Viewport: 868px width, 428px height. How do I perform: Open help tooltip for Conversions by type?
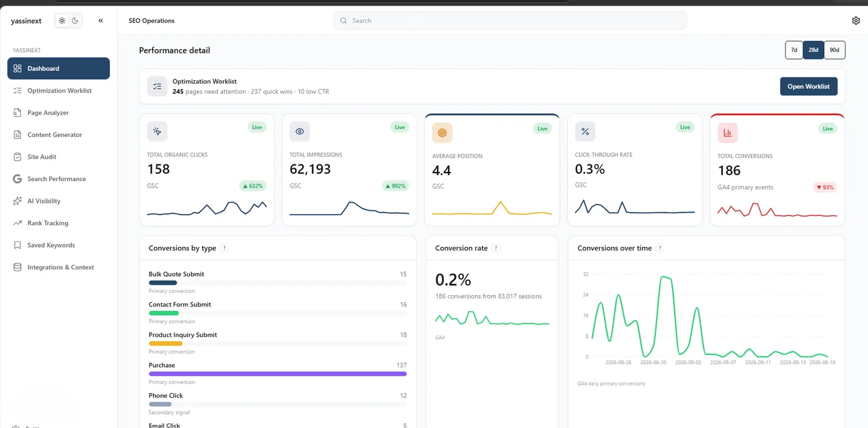click(224, 248)
